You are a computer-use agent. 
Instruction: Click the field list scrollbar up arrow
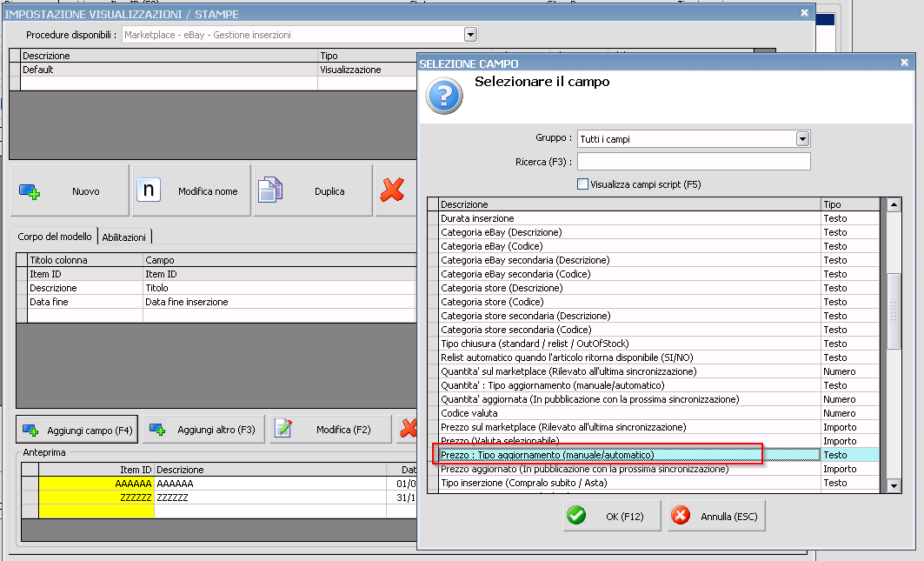click(x=894, y=204)
